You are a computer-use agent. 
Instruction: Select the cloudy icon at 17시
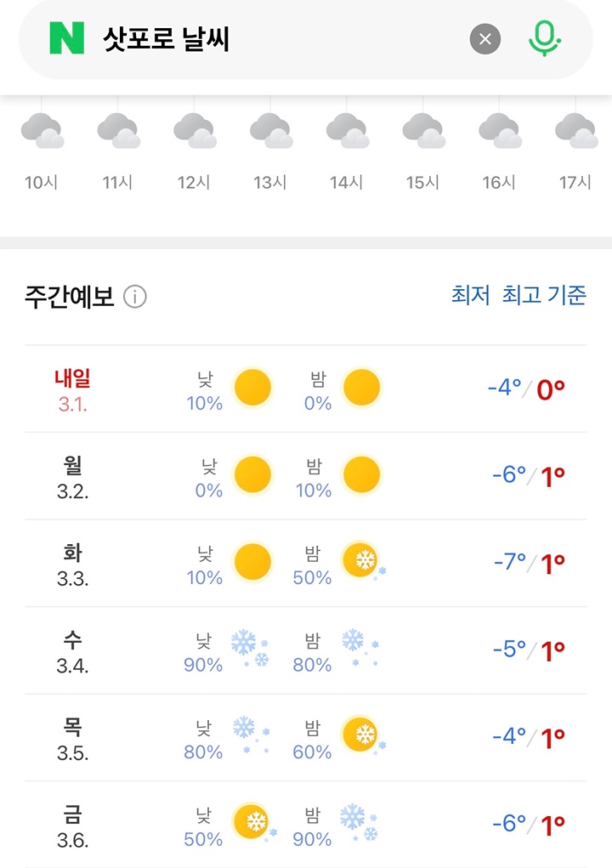575,131
